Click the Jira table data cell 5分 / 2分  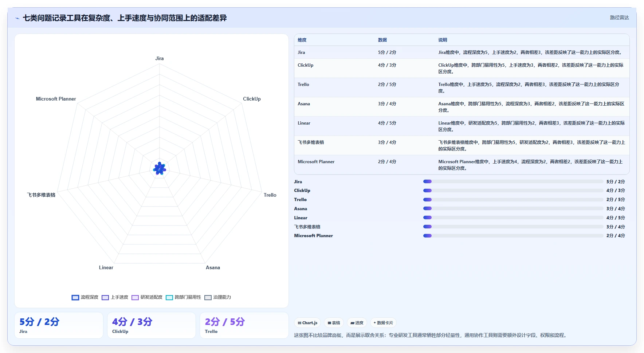click(x=387, y=52)
